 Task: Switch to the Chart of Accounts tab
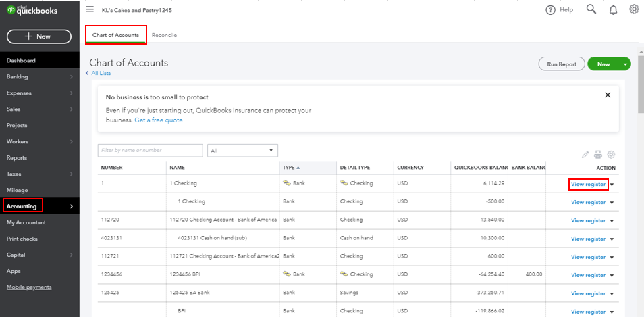[x=115, y=35]
